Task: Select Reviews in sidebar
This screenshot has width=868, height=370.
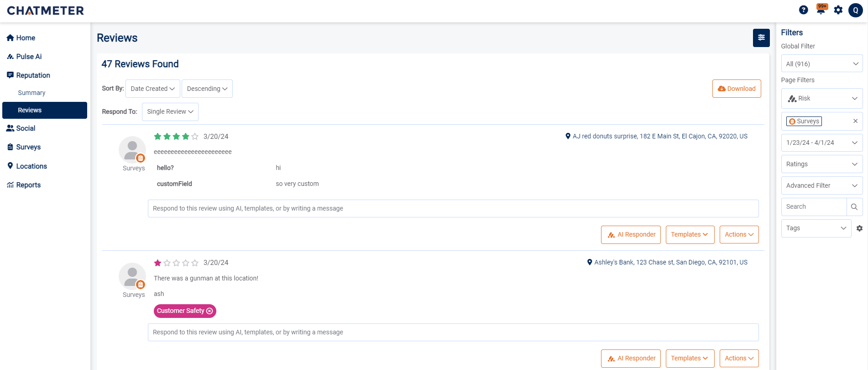Action: point(45,110)
